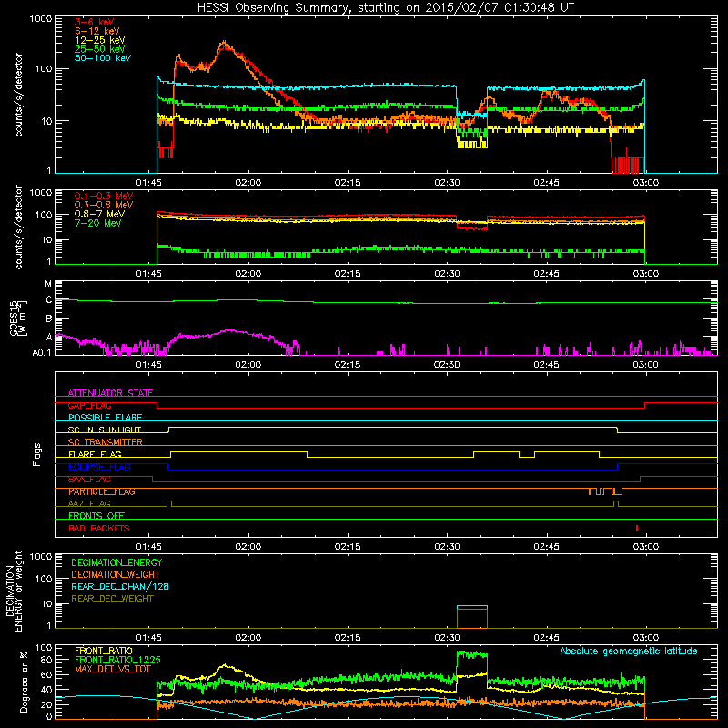This screenshot has width=728, height=728.
Task: Select the FLARE_FLAG label
Action: (x=95, y=454)
